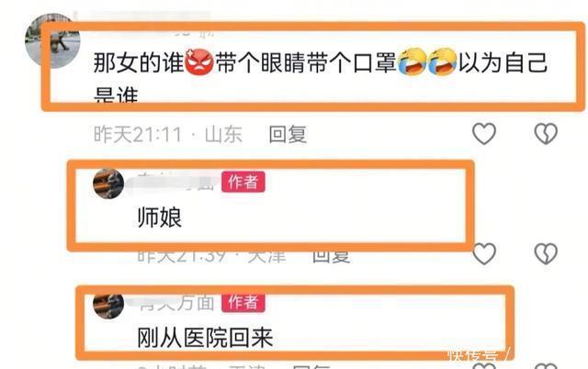Open the top commenter's profile avatar
This screenshot has width=588, height=369.
click(52, 41)
